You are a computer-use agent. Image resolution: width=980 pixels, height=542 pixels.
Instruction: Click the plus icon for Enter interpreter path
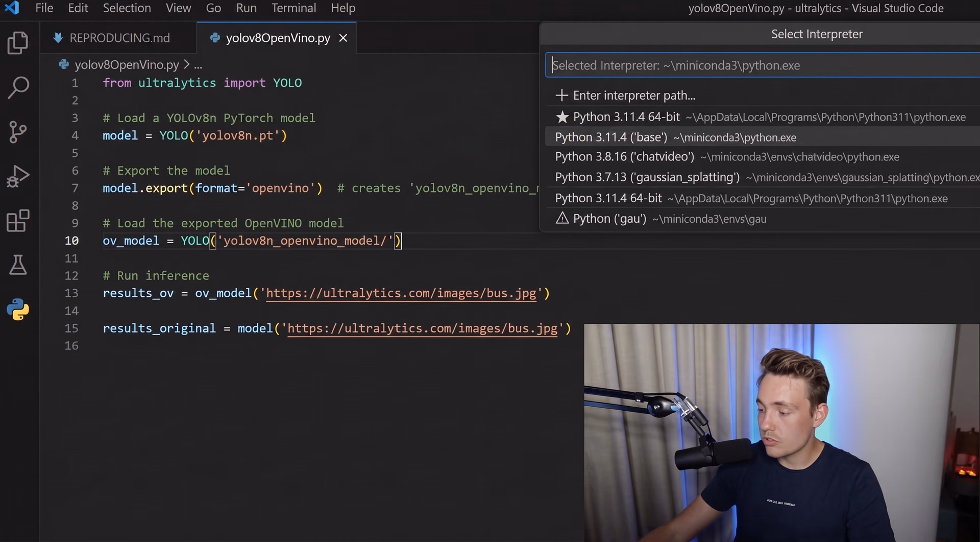pyautogui.click(x=561, y=95)
